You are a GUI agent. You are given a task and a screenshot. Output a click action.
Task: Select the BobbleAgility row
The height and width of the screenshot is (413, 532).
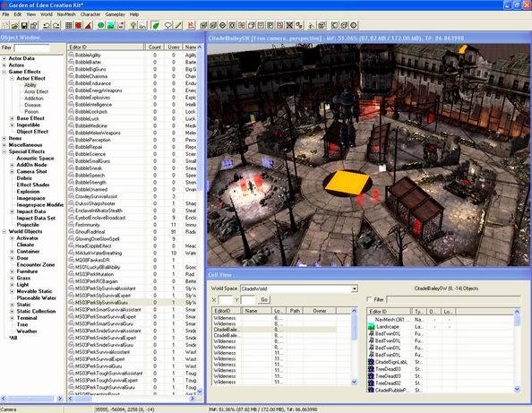tap(133, 55)
